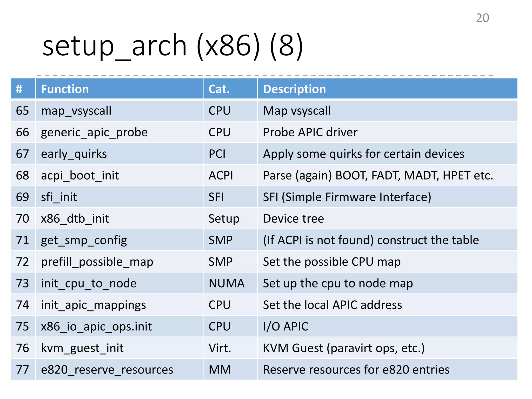Click the e820_reserve_resources function cell
The height and width of the screenshot is (399, 532).
(x=107, y=369)
